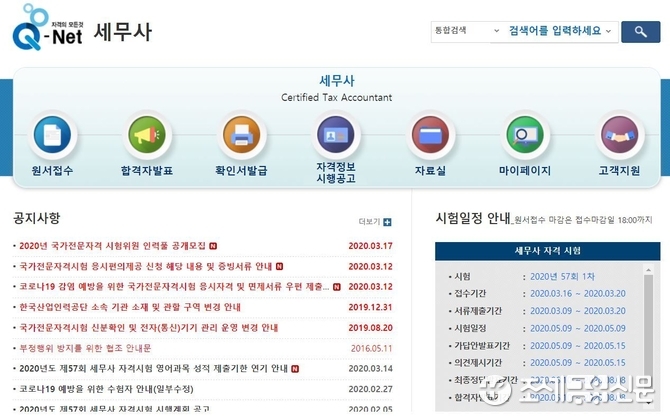This screenshot has width=670, height=417.
Task: Open the 마이페이지 icon
Action: click(x=526, y=136)
